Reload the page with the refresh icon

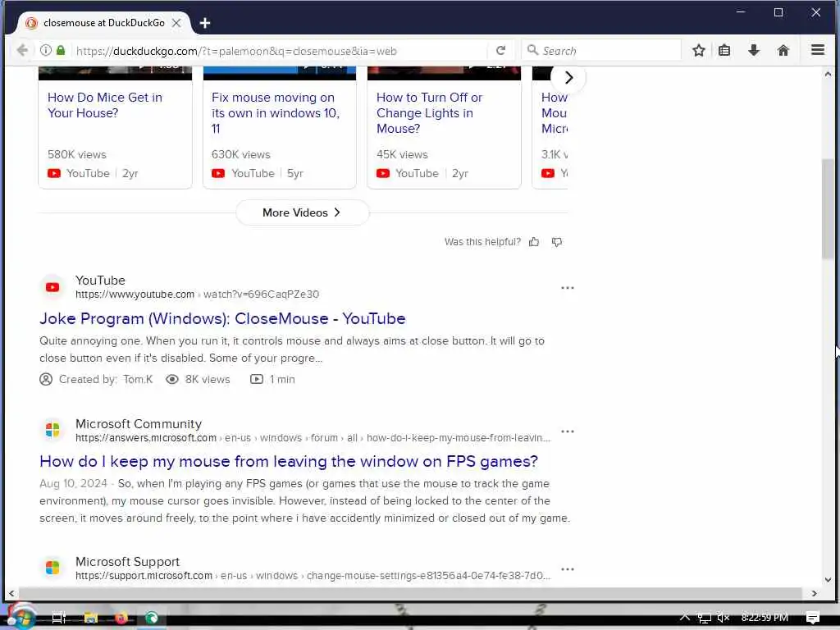pyautogui.click(x=501, y=50)
